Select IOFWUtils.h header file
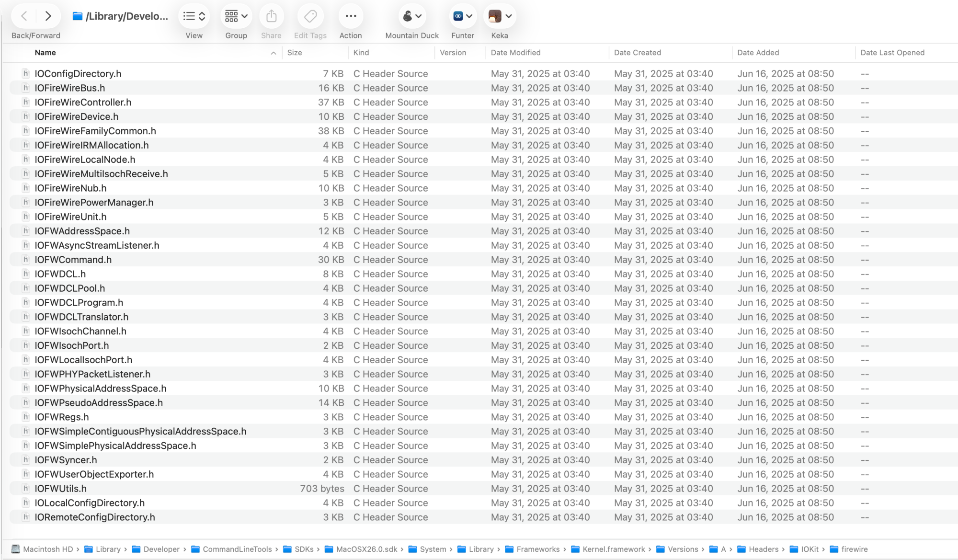 (60, 489)
